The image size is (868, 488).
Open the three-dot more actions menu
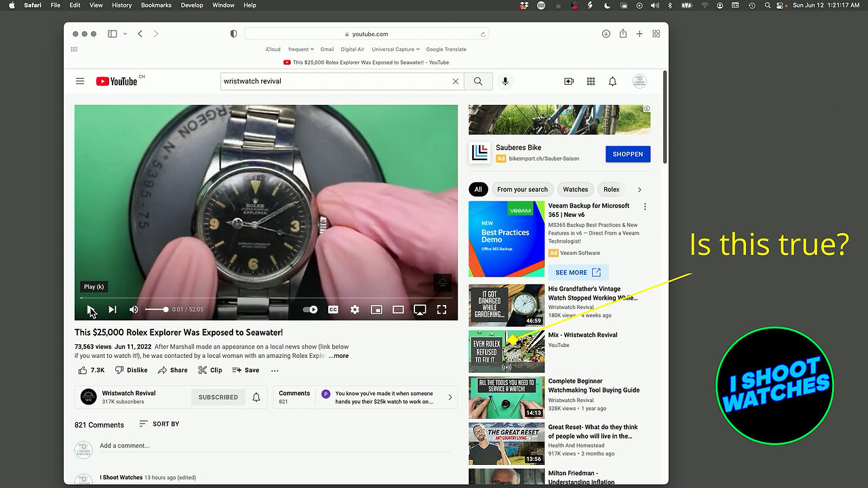[x=275, y=370]
